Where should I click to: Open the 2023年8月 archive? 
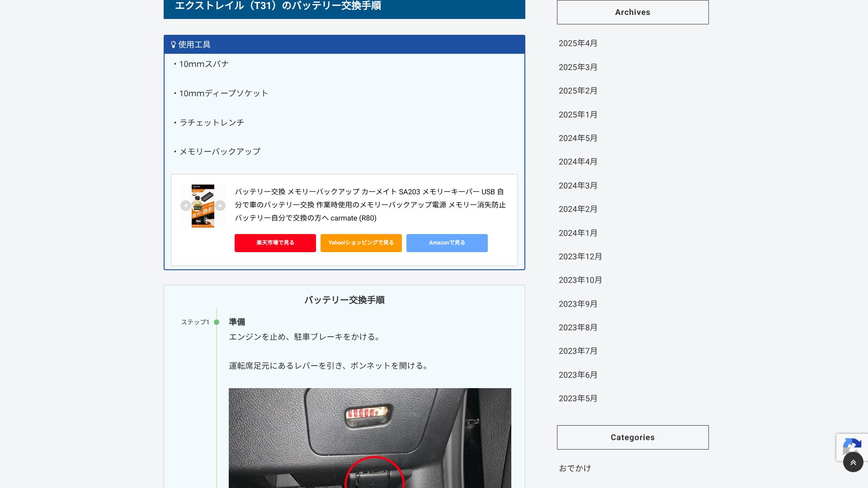[578, 328]
